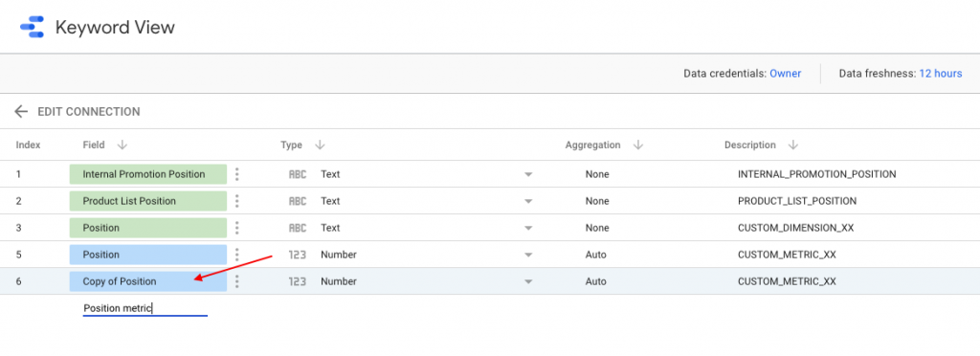The height and width of the screenshot is (356, 980).
Task: Open the options menu for Product List Position
Action: pos(237,201)
